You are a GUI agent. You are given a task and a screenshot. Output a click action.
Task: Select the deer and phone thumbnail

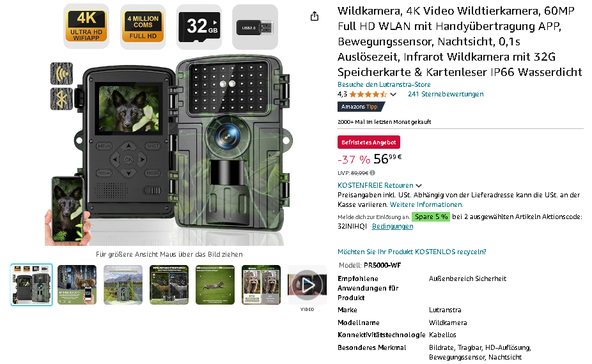coord(77,285)
